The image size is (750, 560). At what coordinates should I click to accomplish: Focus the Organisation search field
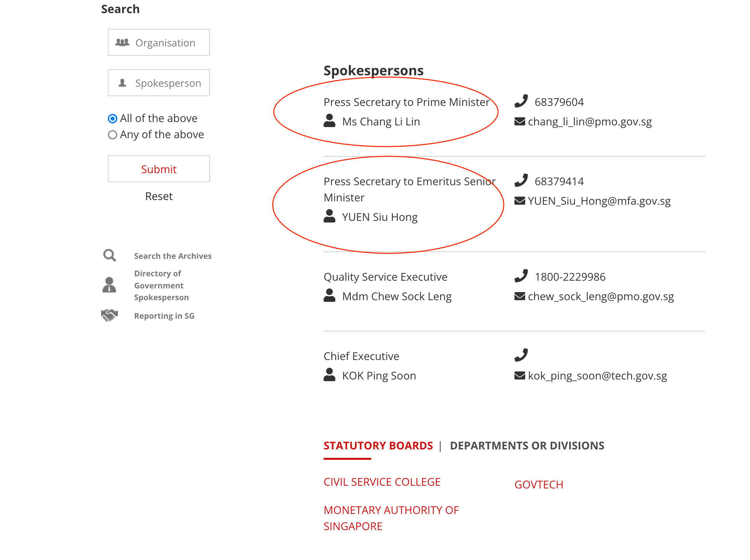[x=159, y=43]
